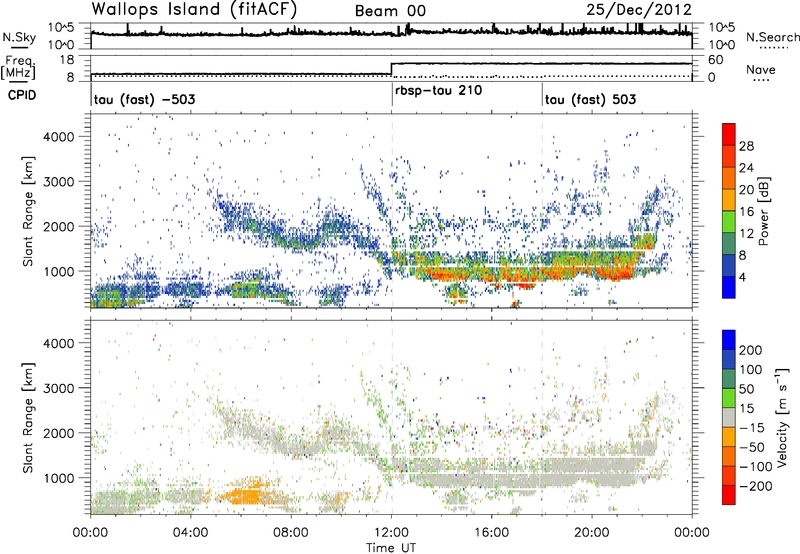Viewport: 800px width, 554px height.
Task: Click the 16:00 time tick label
Action: tap(491, 533)
